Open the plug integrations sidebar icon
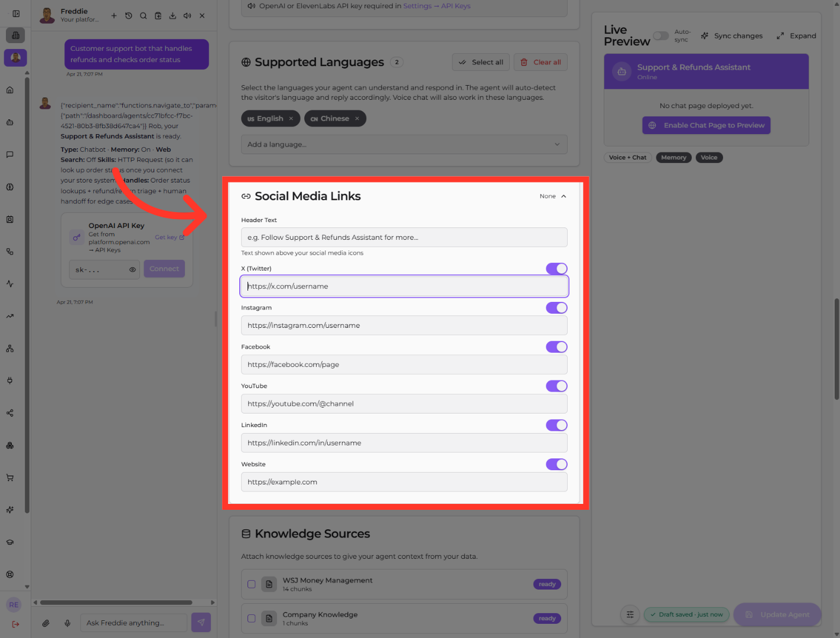Viewport: 840px width, 638px height. (x=10, y=380)
